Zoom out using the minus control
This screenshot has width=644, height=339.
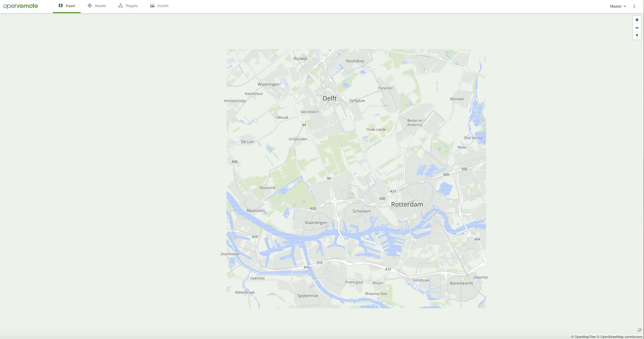point(636,28)
